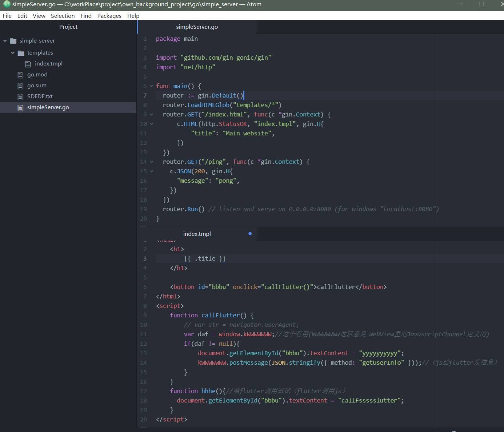The image size is (504, 432).
Task: Click "package main" on line 1
Action: click(x=177, y=39)
